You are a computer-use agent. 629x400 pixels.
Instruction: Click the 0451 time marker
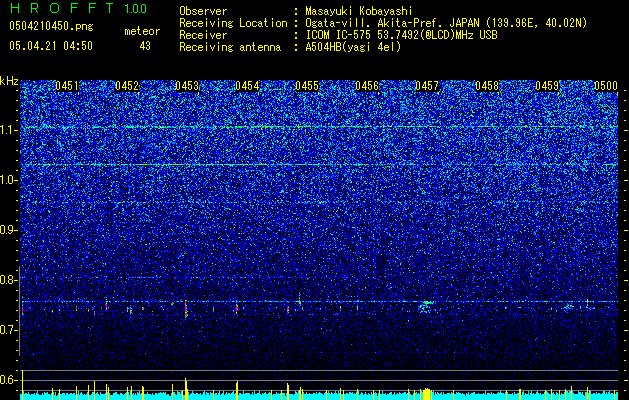67,86
